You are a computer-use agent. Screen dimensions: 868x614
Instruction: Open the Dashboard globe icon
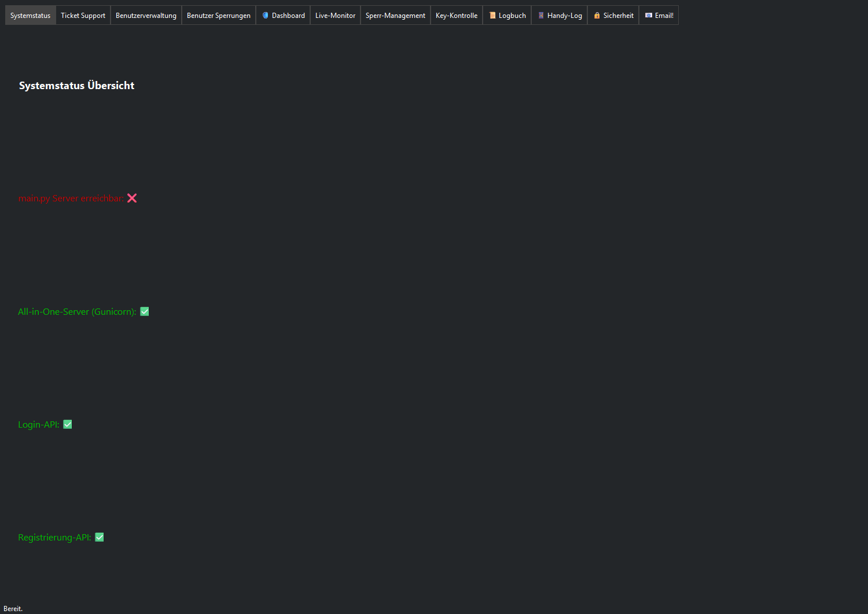264,15
